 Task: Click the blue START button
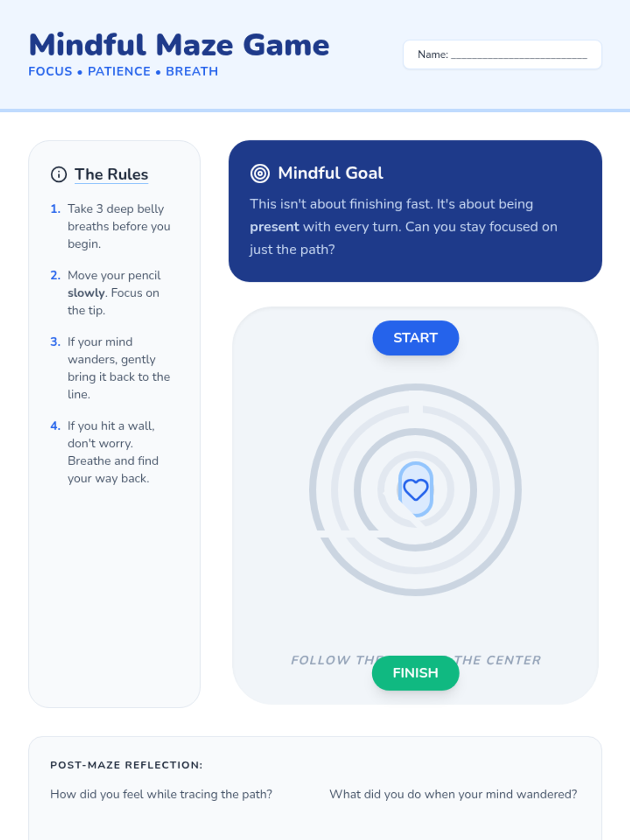click(415, 338)
